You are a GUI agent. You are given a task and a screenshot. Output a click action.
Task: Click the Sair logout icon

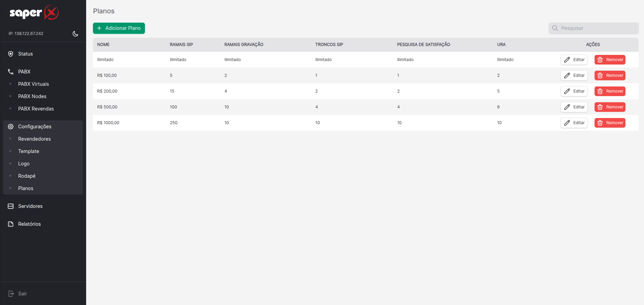click(x=11, y=294)
